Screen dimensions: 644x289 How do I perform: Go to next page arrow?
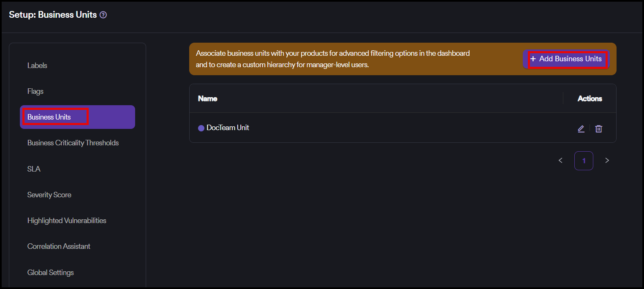click(x=607, y=161)
